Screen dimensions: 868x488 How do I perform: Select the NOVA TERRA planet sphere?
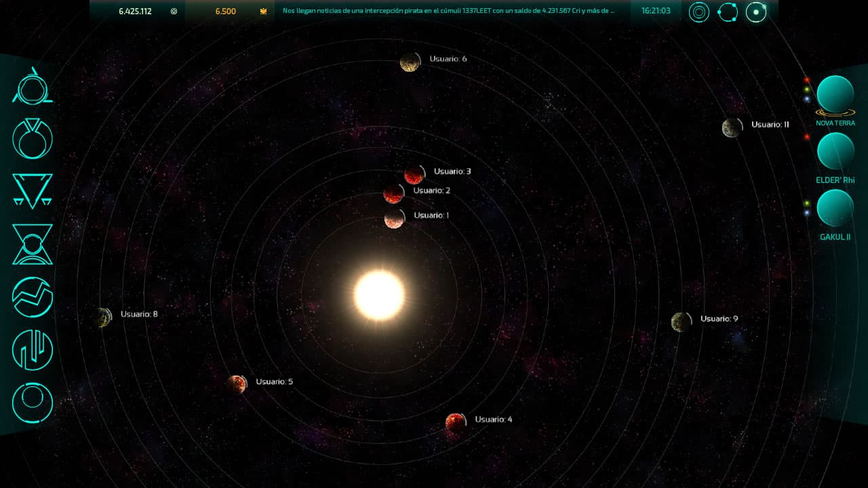click(x=835, y=94)
